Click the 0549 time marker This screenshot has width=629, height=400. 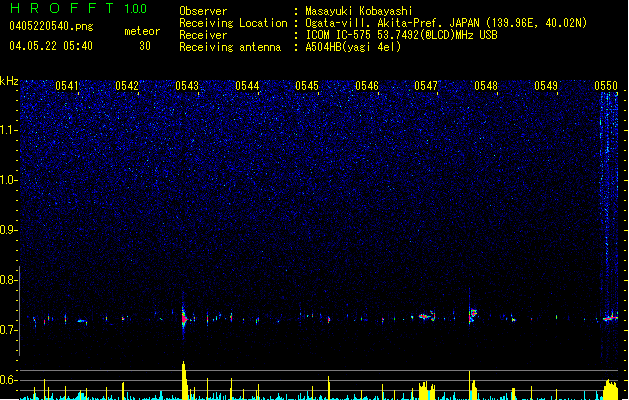pos(546,86)
